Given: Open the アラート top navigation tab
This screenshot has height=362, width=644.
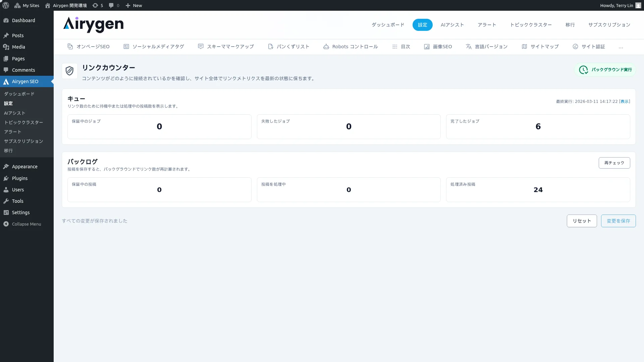Looking at the screenshot, I should click(487, 25).
